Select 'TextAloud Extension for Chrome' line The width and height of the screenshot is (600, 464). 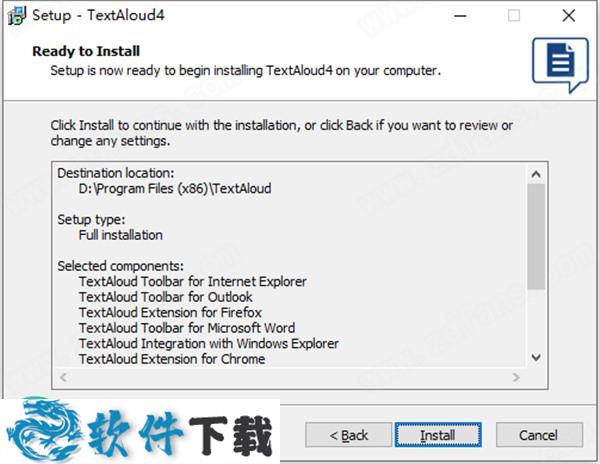pyautogui.click(x=172, y=359)
